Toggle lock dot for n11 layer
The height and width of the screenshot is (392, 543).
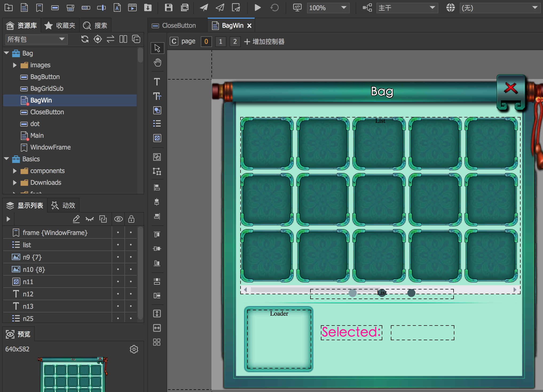pos(131,281)
